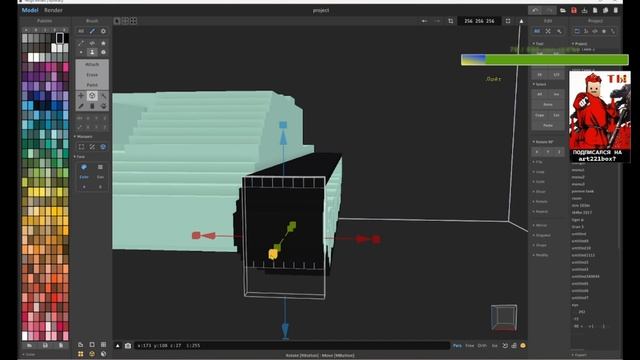
Task: Duplicate the model with the copy icon
Action: (605, 10)
